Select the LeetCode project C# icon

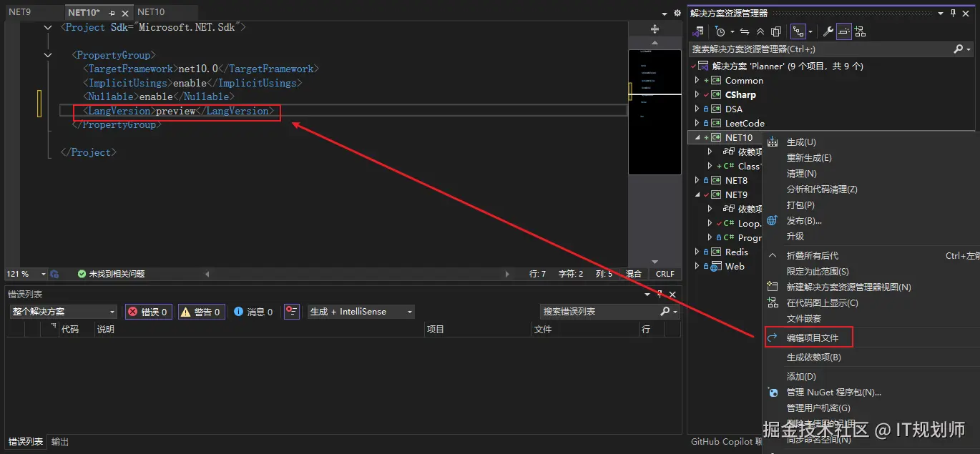tap(716, 123)
